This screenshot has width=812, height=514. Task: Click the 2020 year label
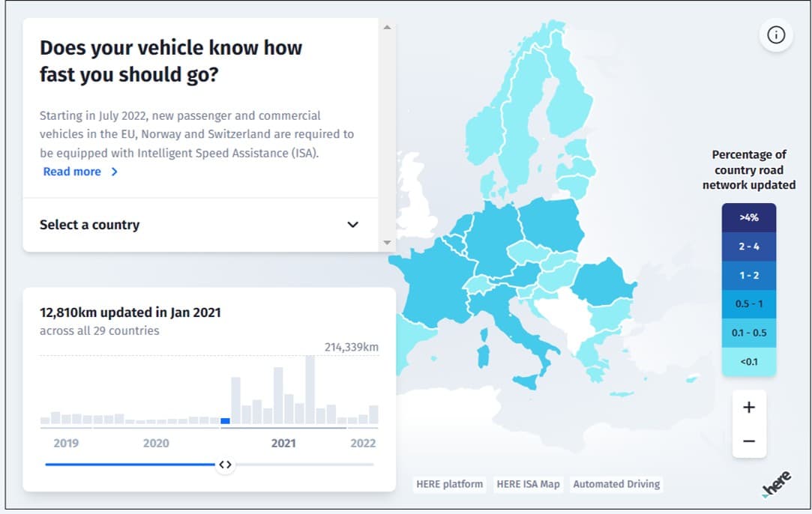pos(156,443)
